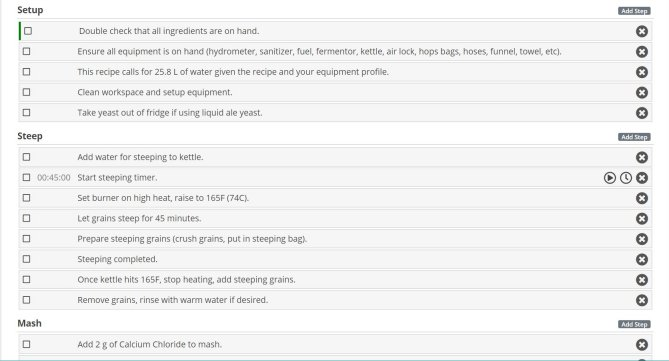Image resolution: width=669 pixels, height=361 pixels.
Task: Open clock icon on steeping timer row
Action: coord(626,178)
